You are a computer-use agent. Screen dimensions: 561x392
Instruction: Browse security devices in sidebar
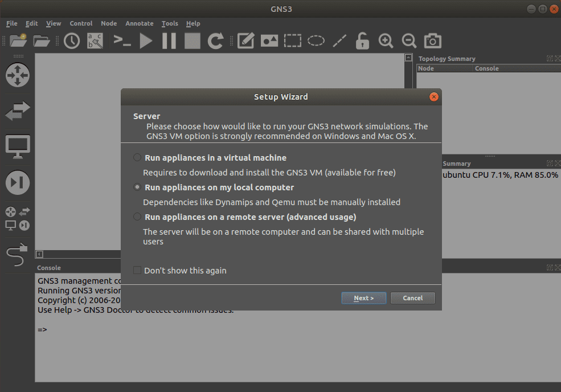point(18,182)
